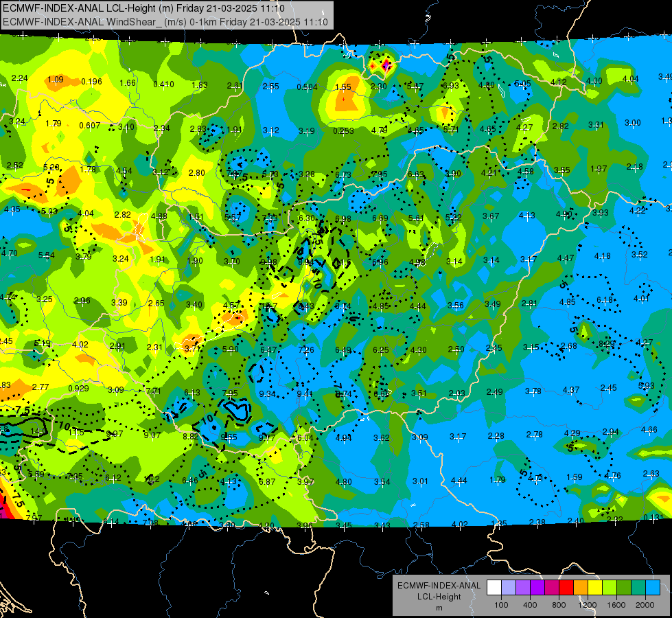Click the legend label '800'
Viewport: 672px width, 618px height.
(x=559, y=605)
